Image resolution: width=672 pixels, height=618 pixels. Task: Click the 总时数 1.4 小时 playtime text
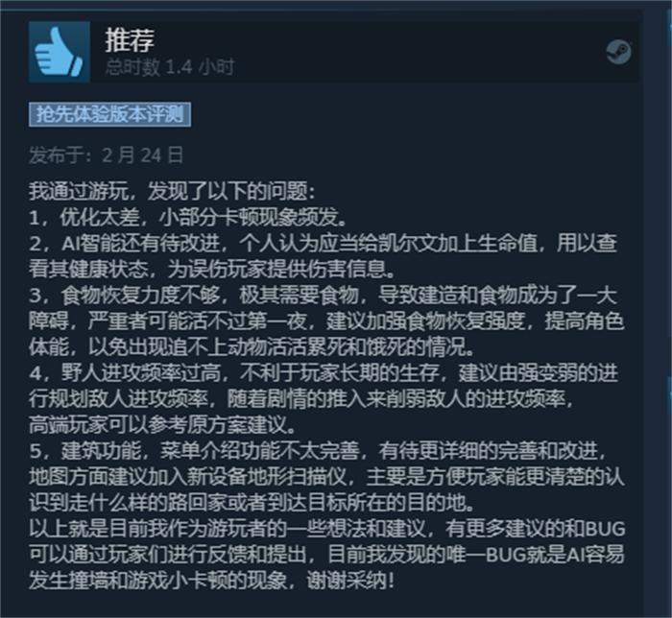[170, 67]
